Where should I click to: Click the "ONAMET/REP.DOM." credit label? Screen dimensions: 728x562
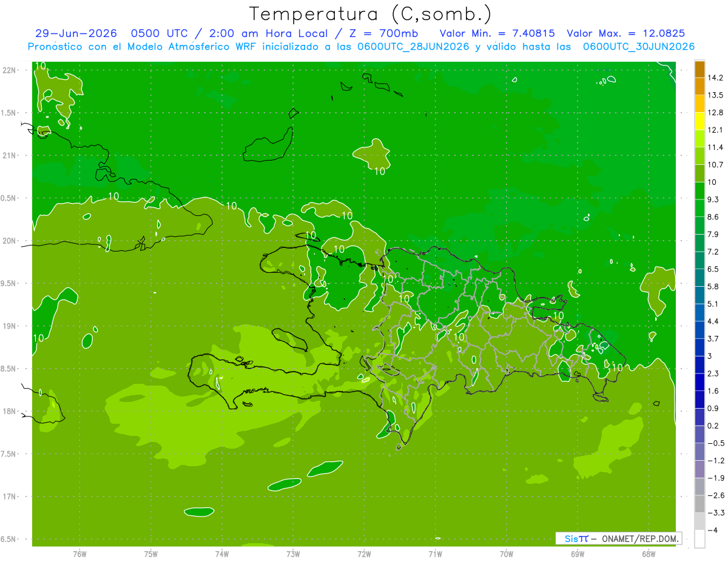pyautogui.click(x=639, y=538)
